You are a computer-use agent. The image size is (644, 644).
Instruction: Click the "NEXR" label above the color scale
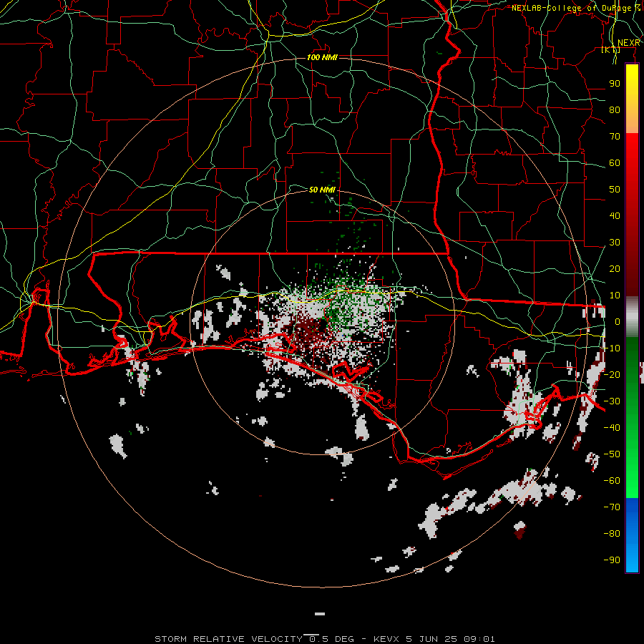(628, 43)
